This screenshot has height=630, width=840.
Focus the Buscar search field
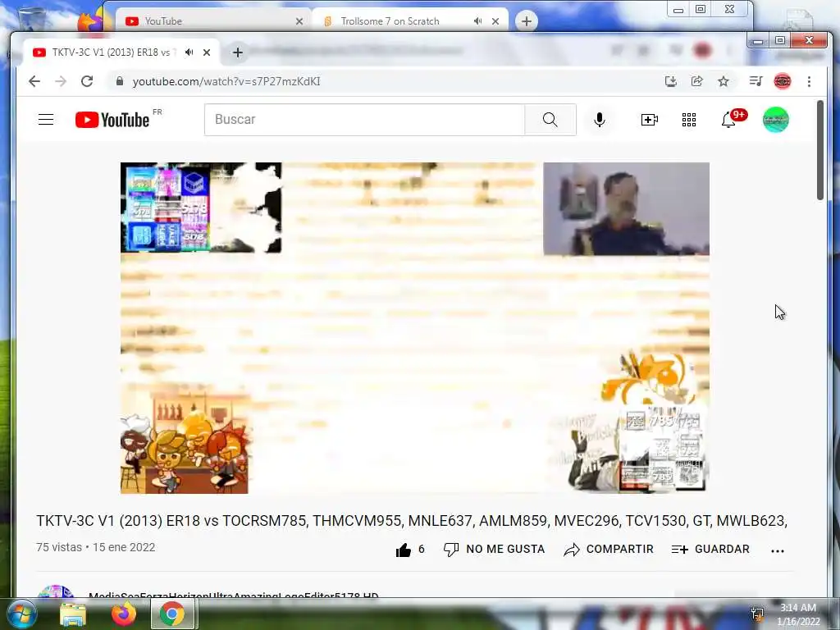pyautogui.click(x=364, y=120)
